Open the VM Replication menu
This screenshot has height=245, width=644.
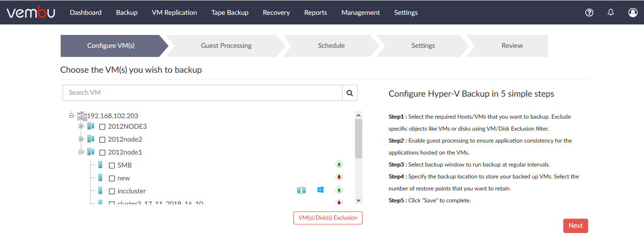pos(174,12)
